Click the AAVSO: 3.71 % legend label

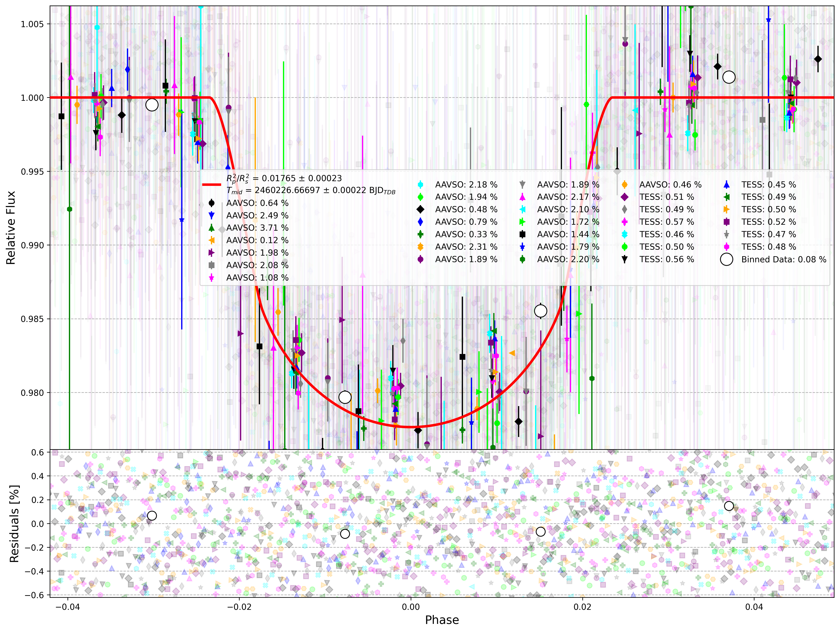click(x=257, y=228)
